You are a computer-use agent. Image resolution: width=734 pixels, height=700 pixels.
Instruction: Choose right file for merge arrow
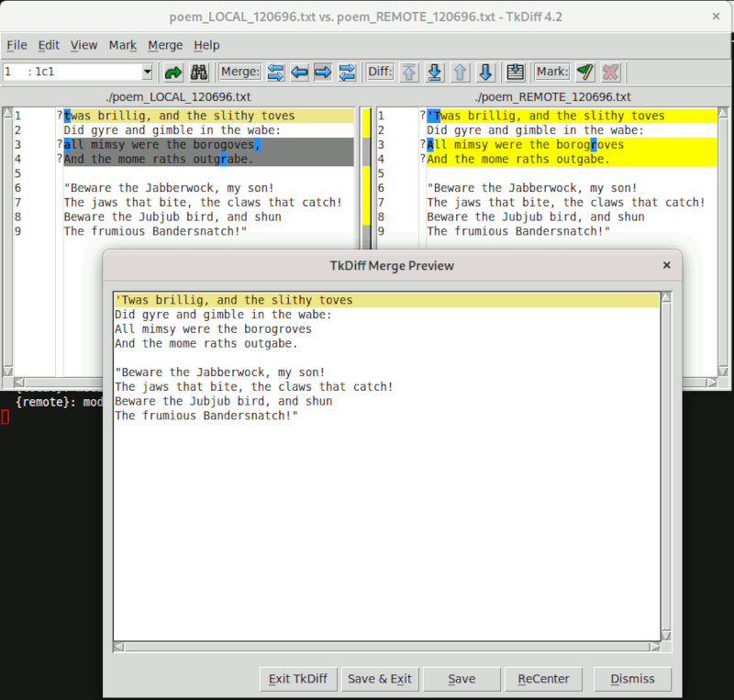coord(323,72)
